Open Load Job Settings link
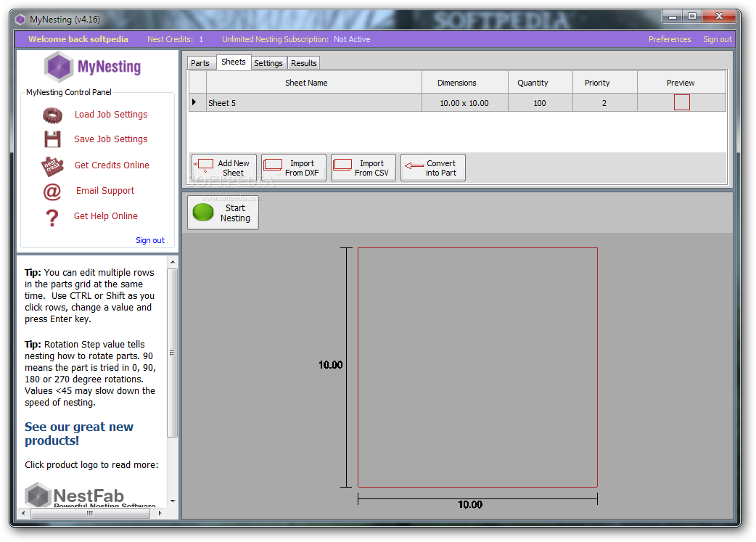The height and width of the screenshot is (542, 756). [x=111, y=115]
